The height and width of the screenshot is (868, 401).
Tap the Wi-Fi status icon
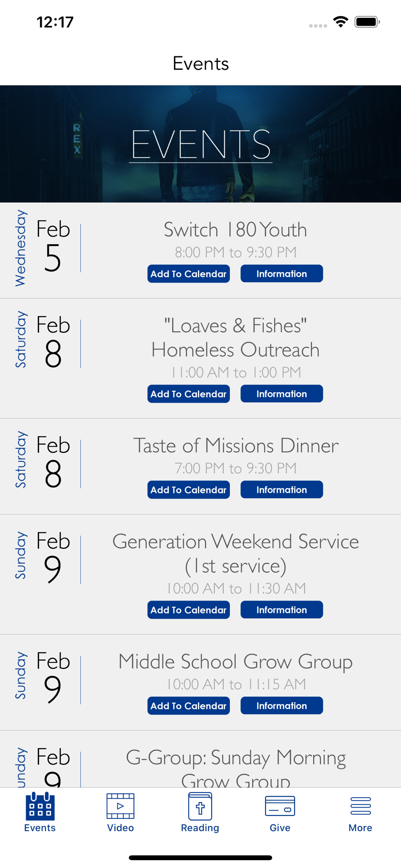tap(341, 22)
